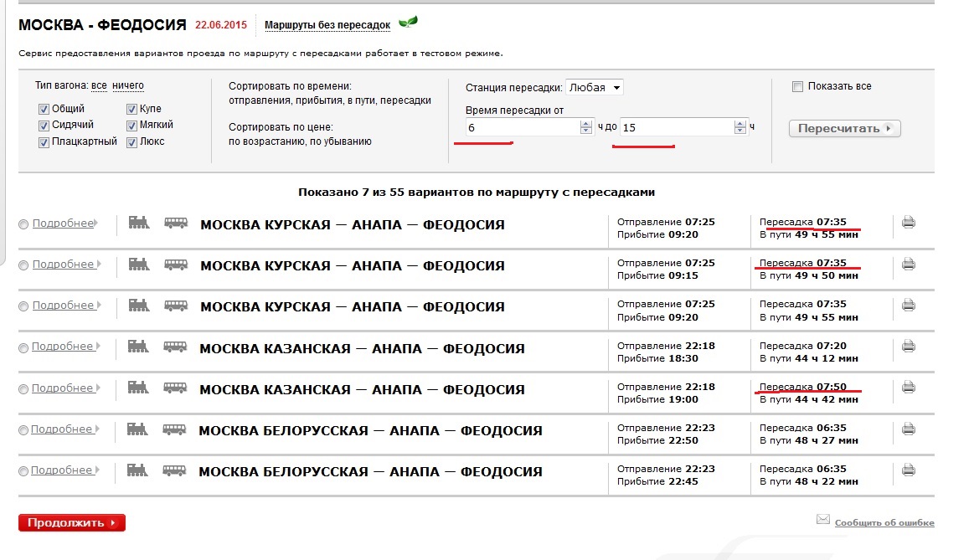974x560 pixels.
Task: Click the maximum transfer time field showing 15
Action: click(x=674, y=127)
